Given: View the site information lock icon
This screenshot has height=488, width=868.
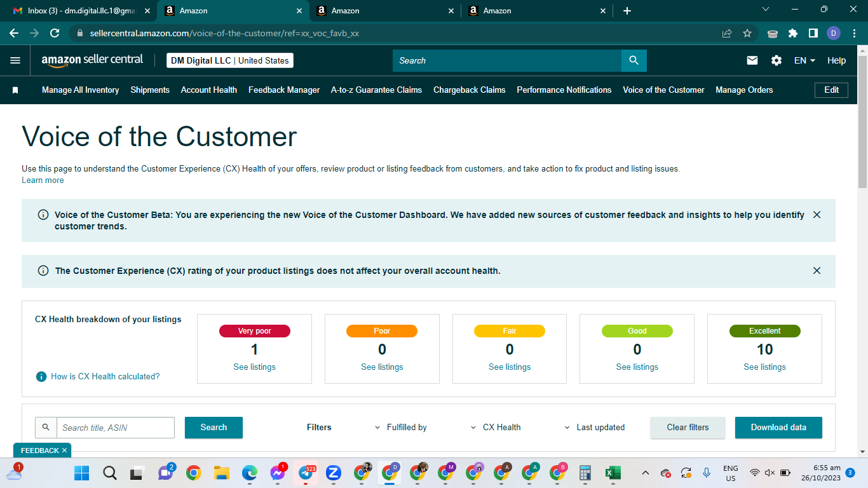Looking at the screenshot, I should coord(80,33).
